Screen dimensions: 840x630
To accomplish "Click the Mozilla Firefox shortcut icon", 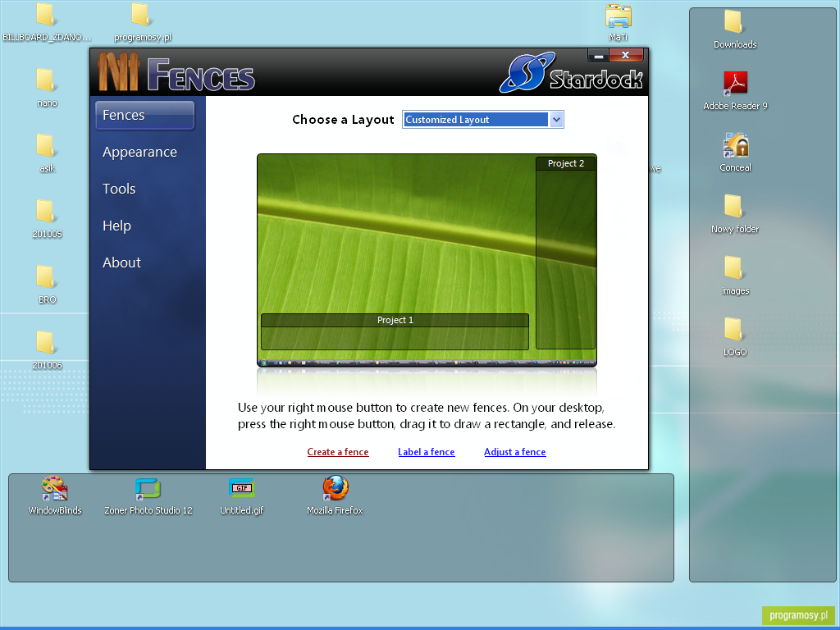I will [x=336, y=488].
